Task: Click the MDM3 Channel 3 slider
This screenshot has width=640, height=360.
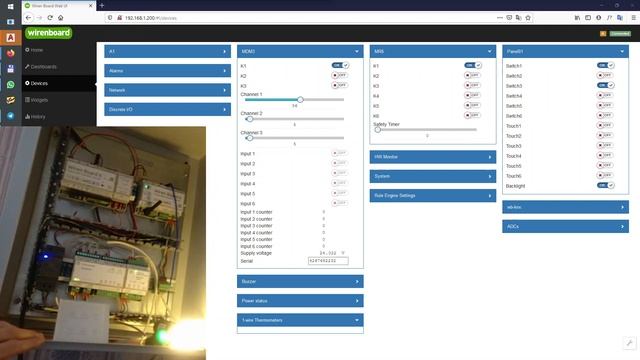Action: [x=294, y=138]
